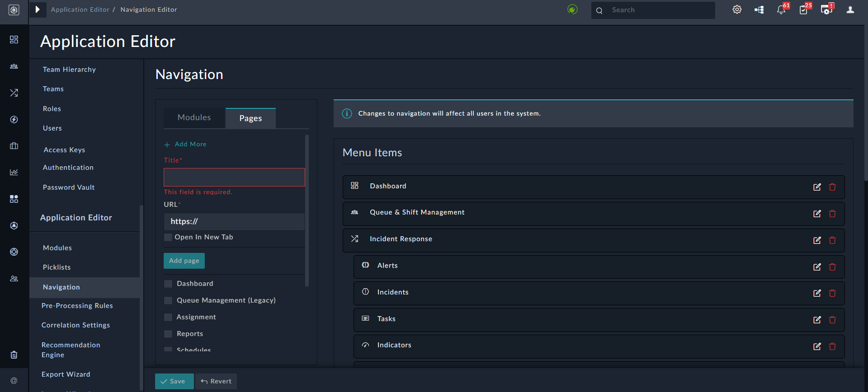Check the Dashboard page checkbox
The width and height of the screenshot is (868, 392).
(168, 284)
